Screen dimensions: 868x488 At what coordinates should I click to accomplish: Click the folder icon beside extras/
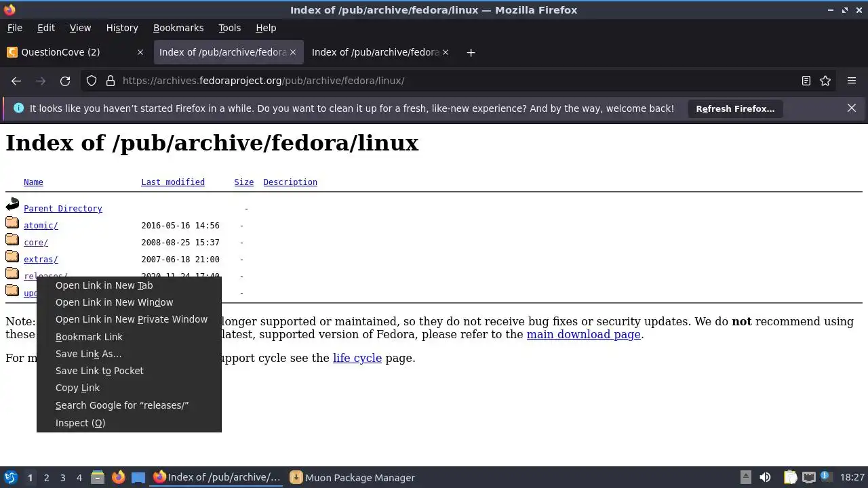(12, 256)
